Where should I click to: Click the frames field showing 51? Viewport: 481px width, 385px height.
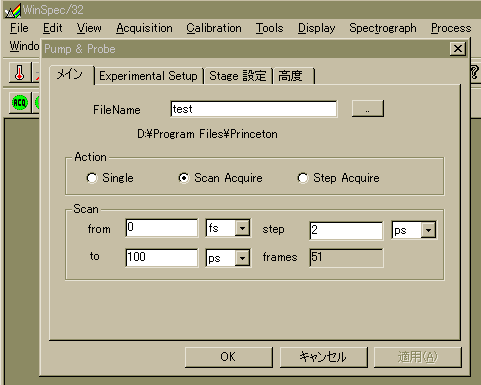click(x=346, y=258)
